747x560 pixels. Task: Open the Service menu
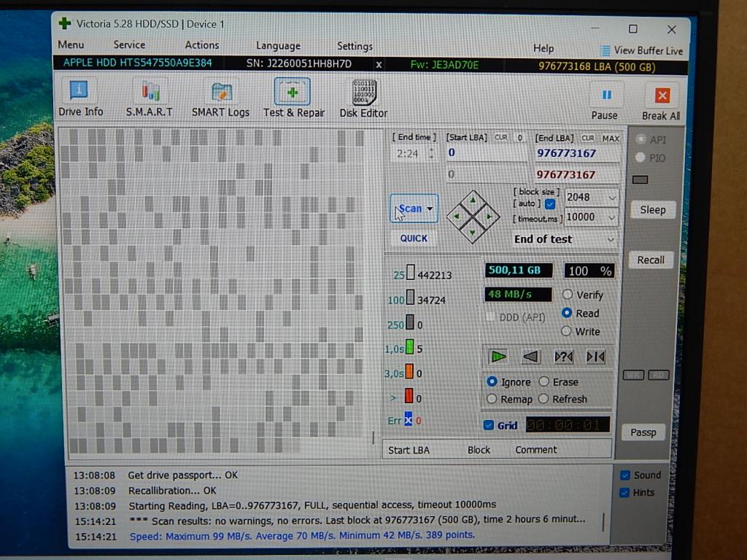pyautogui.click(x=129, y=44)
